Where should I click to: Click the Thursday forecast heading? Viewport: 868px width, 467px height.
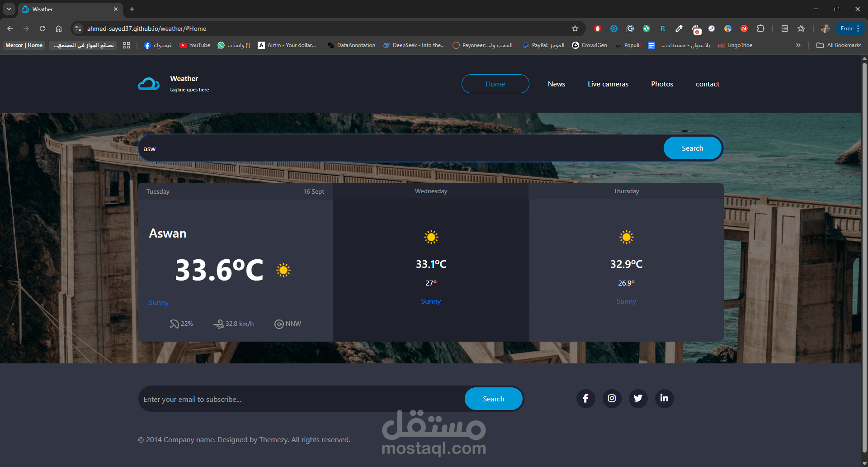pyautogui.click(x=626, y=191)
